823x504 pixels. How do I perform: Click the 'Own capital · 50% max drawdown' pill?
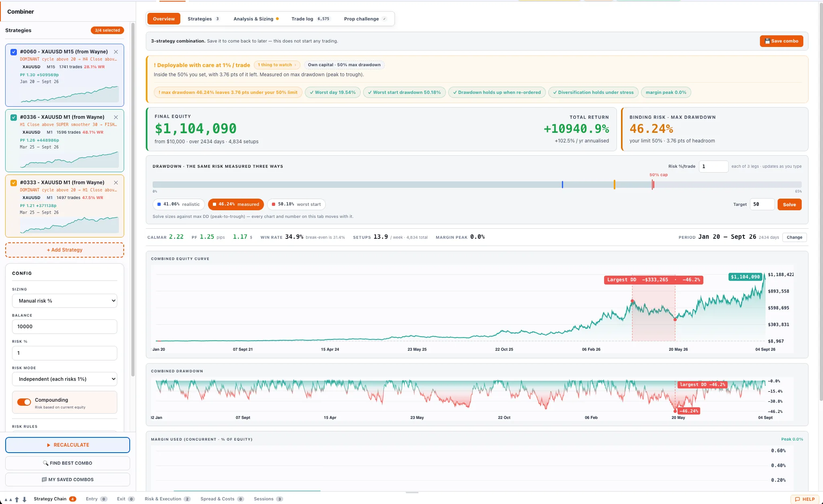344,65
